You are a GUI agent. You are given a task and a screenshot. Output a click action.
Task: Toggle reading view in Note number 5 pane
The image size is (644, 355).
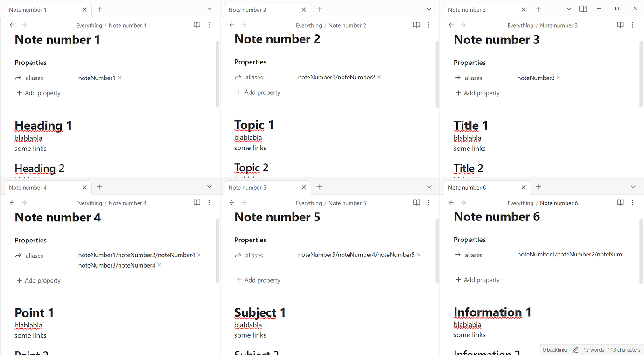416,202
